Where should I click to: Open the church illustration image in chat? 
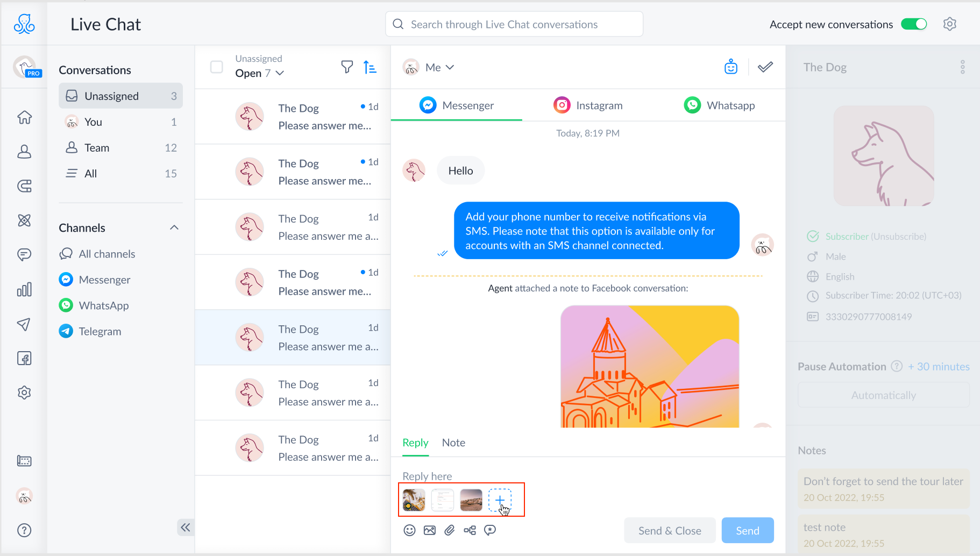[650, 367]
